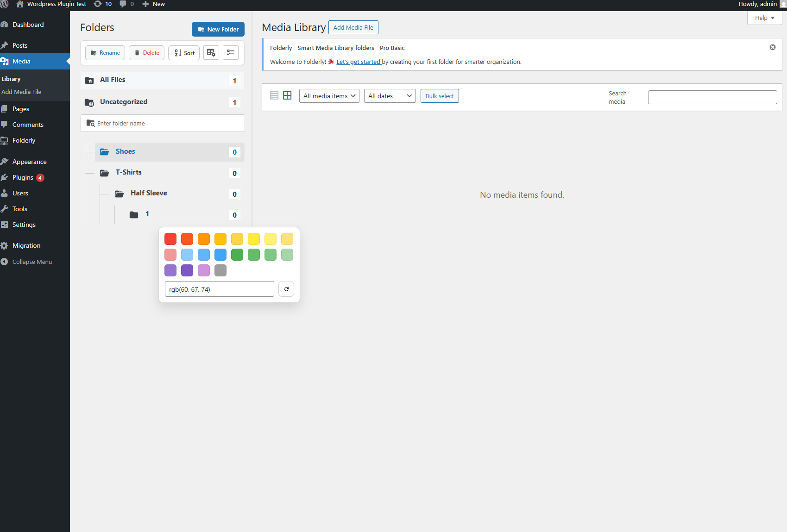Open the Dashboard menu item
Image resolution: width=787 pixels, height=532 pixels.
pyautogui.click(x=35, y=25)
